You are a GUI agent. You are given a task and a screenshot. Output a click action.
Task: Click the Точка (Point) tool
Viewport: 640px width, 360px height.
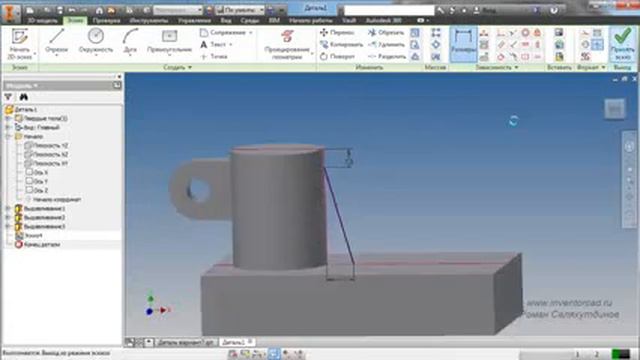[x=214, y=57]
